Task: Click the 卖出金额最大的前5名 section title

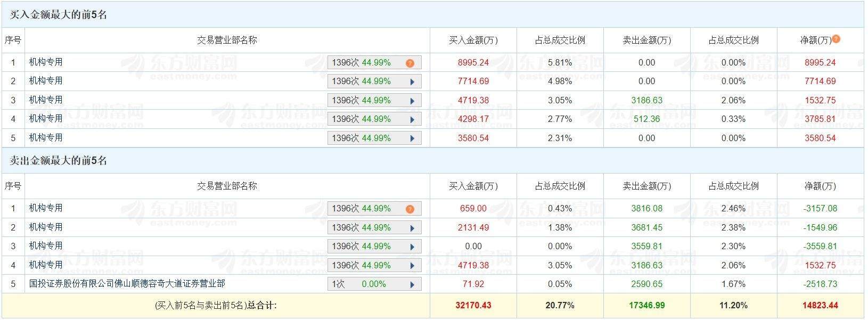Action: 59,161
